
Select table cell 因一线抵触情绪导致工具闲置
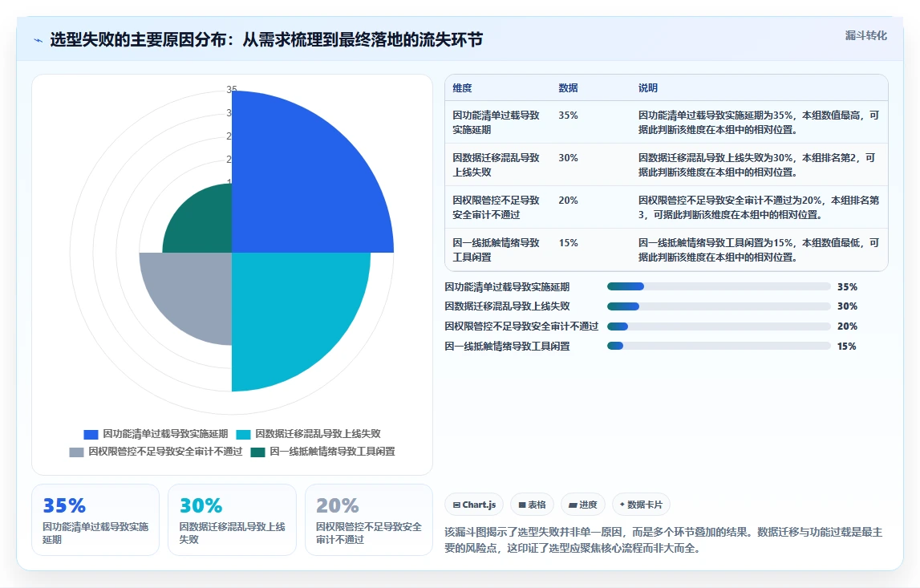496,249
